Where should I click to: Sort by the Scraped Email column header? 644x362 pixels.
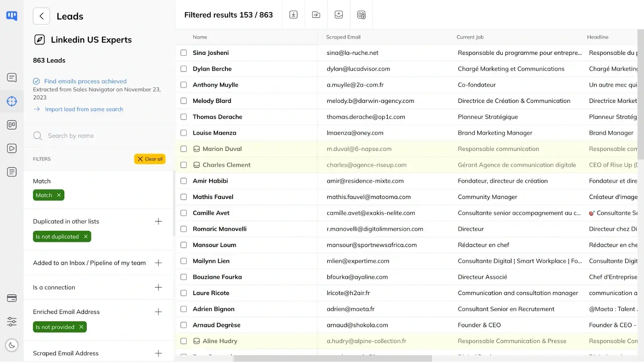tap(343, 37)
